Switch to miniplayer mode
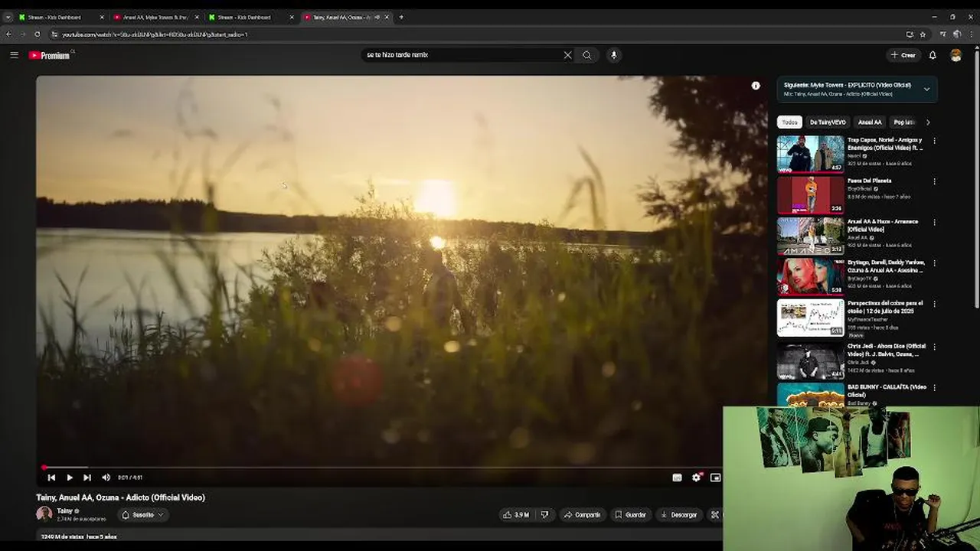 tap(715, 478)
